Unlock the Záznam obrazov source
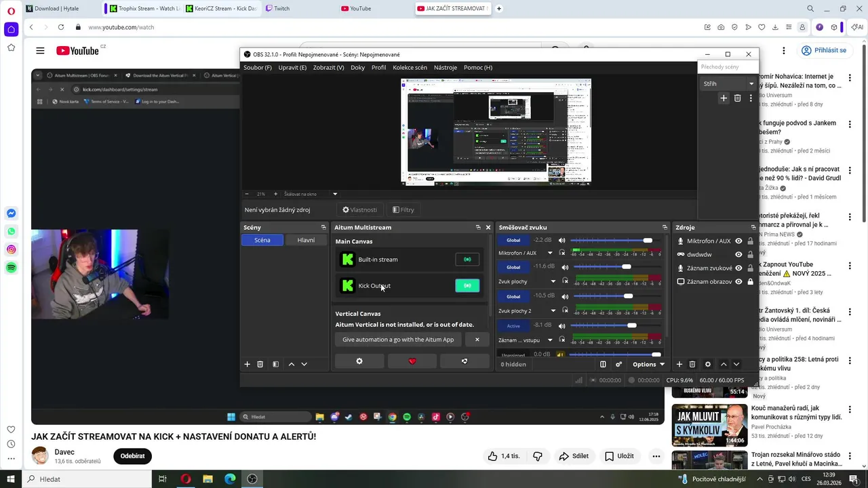The image size is (868, 488). (750, 281)
